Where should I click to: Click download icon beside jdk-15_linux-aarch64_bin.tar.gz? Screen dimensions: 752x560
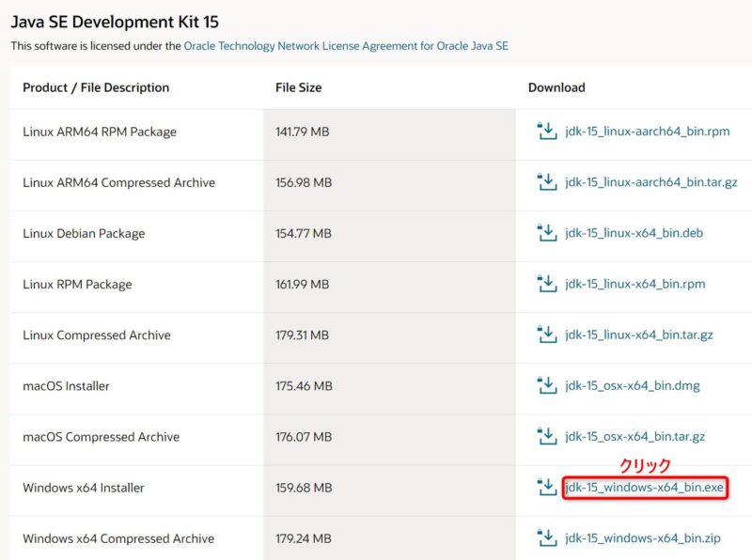pos(546,182)
